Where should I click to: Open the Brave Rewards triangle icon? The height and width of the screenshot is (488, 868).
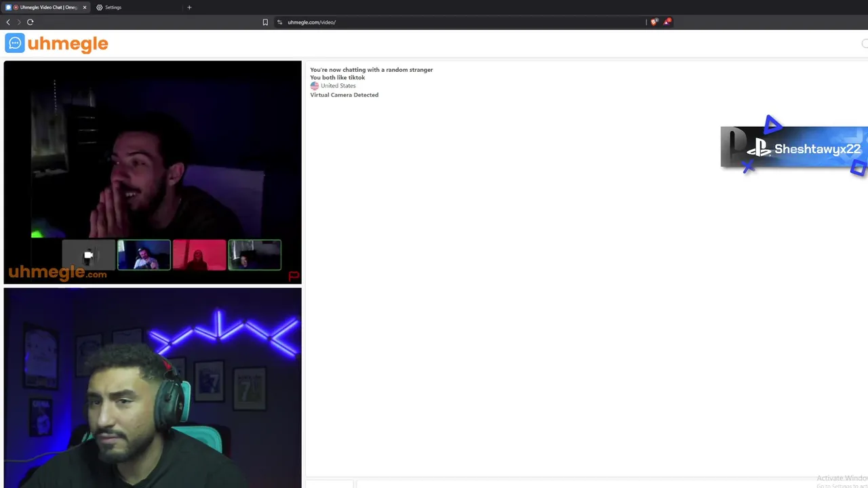click(x=667, y=22)
